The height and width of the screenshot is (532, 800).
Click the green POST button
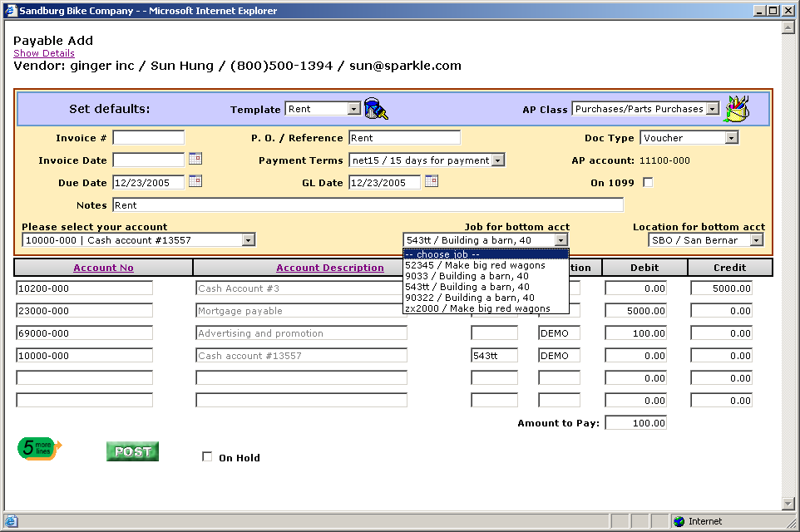click(x=132, y=451)
